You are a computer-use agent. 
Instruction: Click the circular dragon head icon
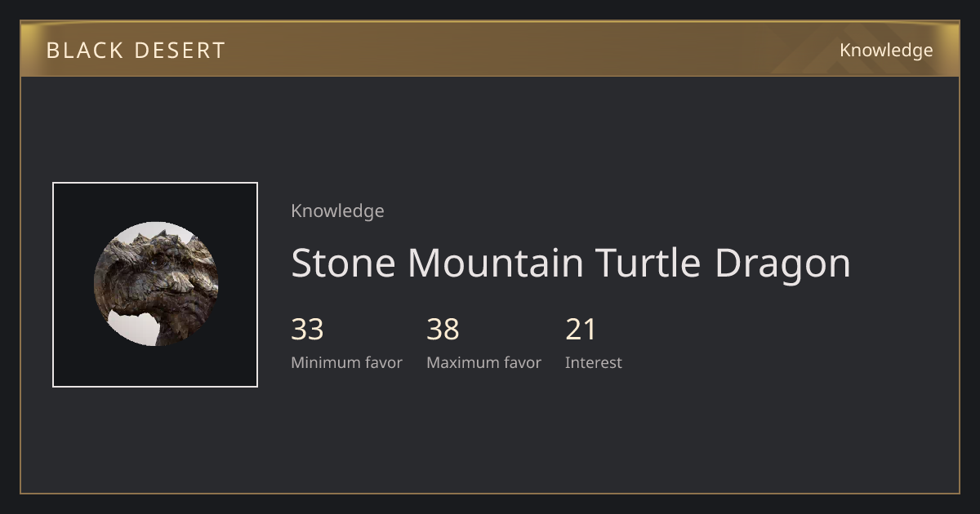[155, 284]
